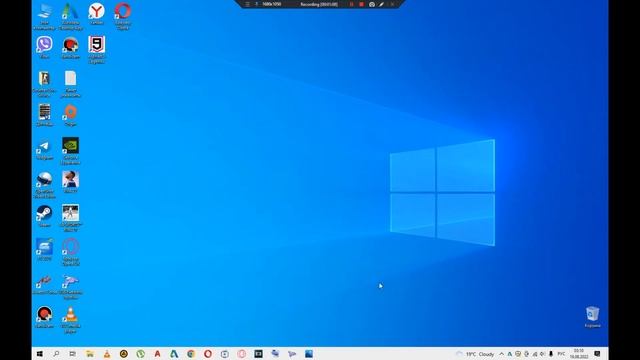This screenshot has width=640, height=360.
Task: Open the Action Center notifications icon
Action: tap(597, 354)
